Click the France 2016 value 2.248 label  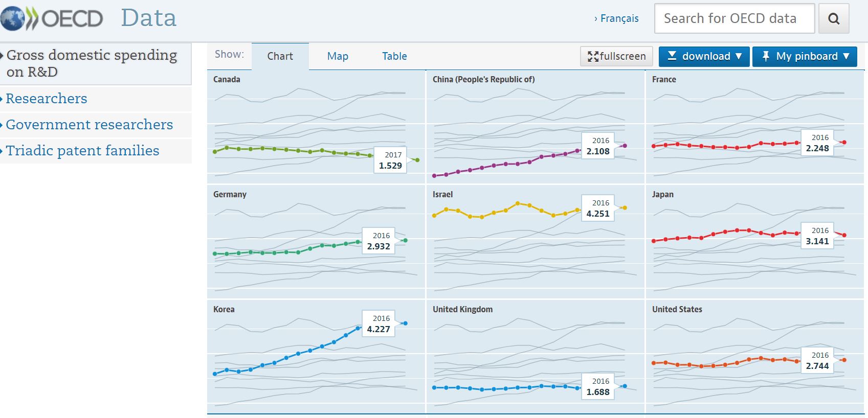(817, 143)
